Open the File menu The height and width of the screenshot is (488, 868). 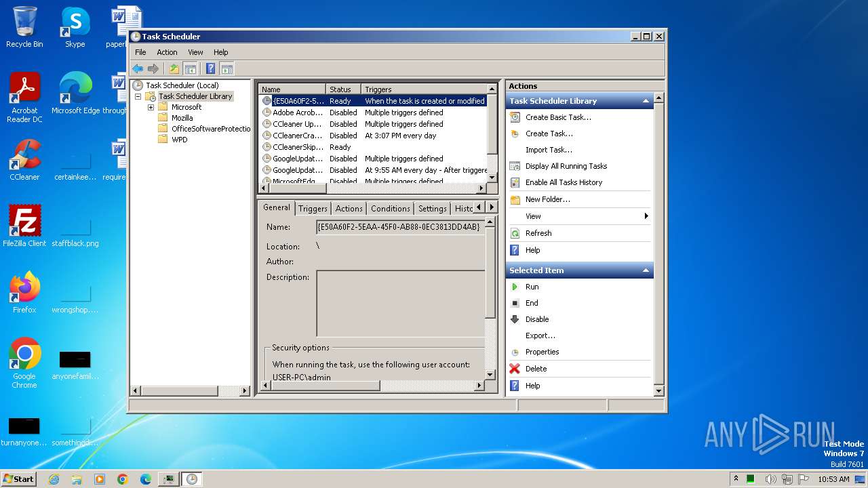coord(140,52)
